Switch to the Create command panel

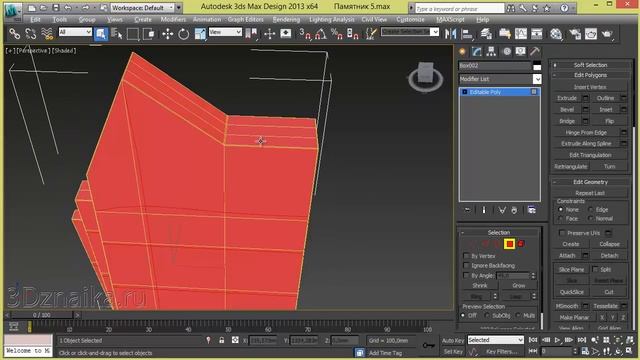[462, 51]
